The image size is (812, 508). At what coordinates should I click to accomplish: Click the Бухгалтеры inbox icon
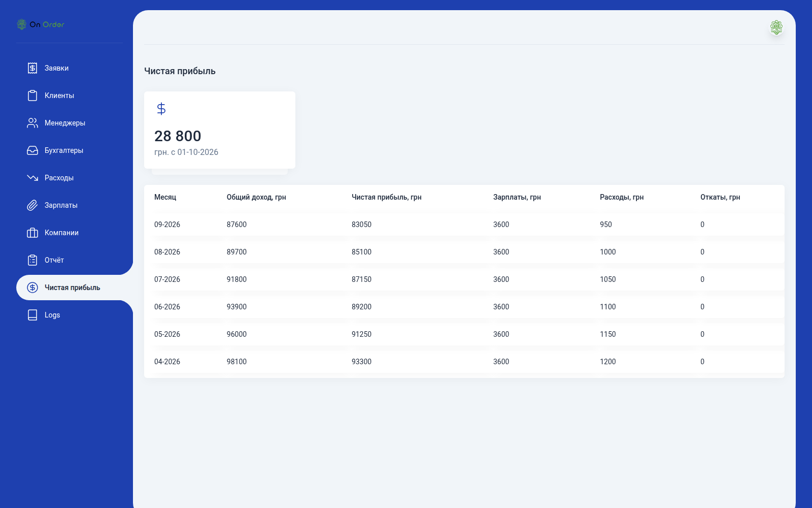[32, 150]
